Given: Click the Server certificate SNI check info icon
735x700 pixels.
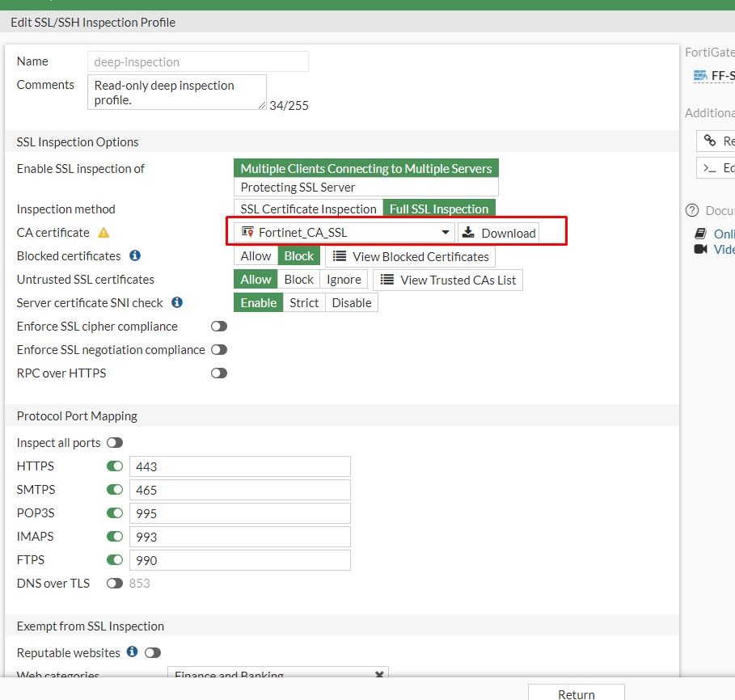Looking at the screenshot, I should pyautogui.click(x=177, y=303).
